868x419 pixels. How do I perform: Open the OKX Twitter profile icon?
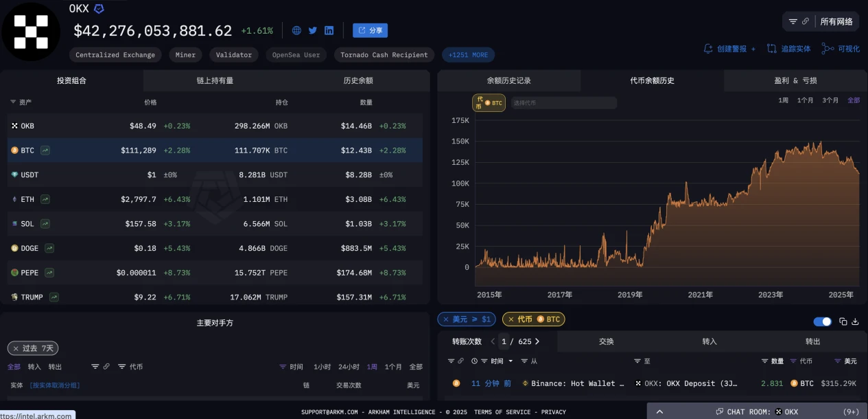313,30
